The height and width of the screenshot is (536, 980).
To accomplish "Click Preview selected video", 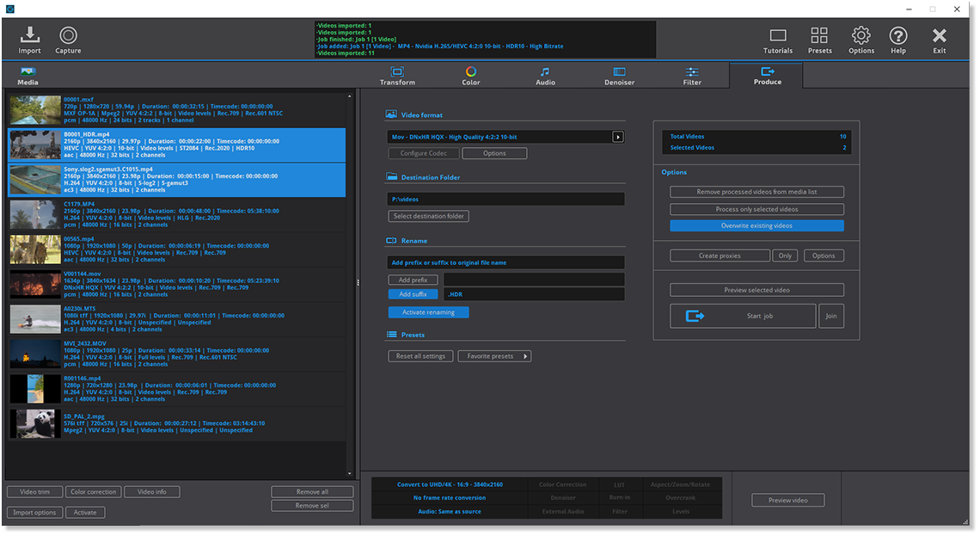I will (x=756, y=290).
